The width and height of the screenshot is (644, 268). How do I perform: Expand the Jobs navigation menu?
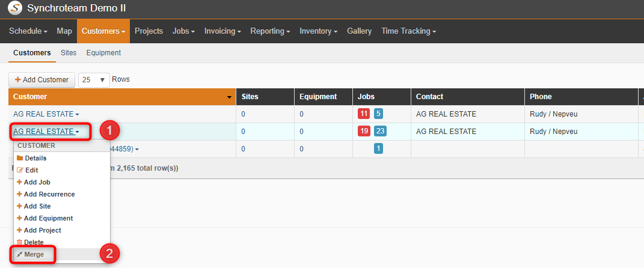coord(183,31)
